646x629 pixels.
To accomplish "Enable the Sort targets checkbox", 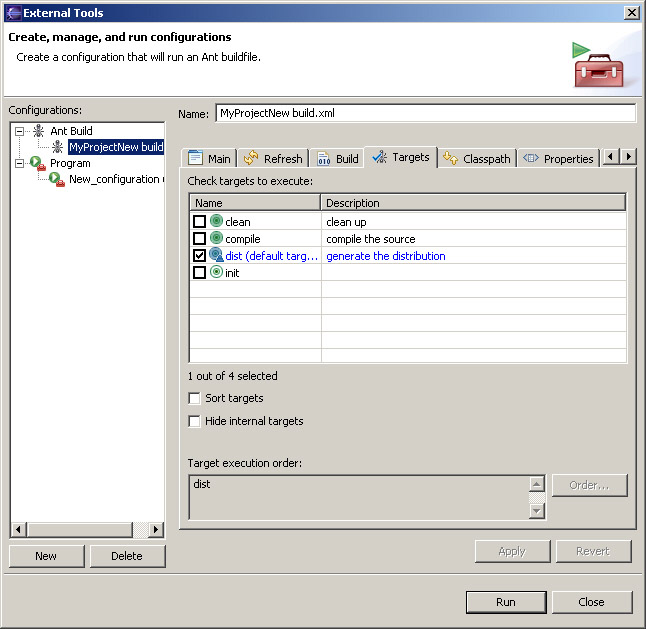I will click(194, 398).
